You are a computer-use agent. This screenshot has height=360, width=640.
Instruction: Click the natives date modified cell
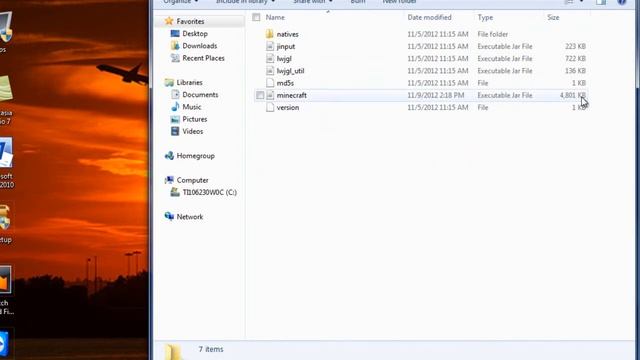(438, 34)
